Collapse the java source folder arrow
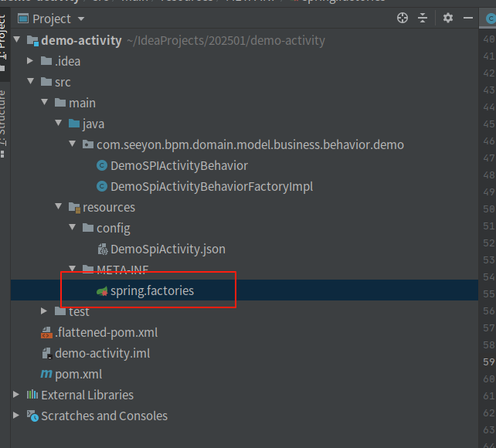Screen dimensions: 496x448 coord(59,124)
